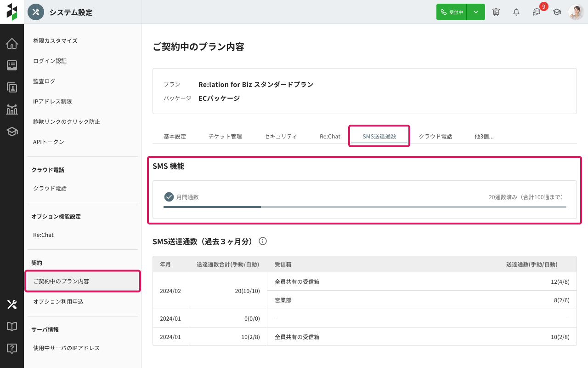Open the template board icon in header
The width and height of the screenshot is (588, 368).
pos(496,12)
